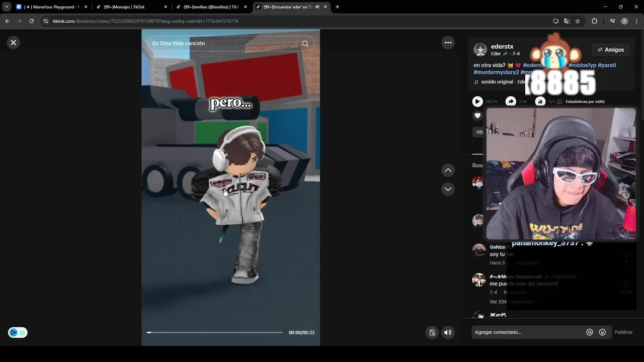Image resolution: width=644 pixels, height=362 pixels.
Task: Click the 'En Otra Vida canción' search field
Action: point(224,44)
